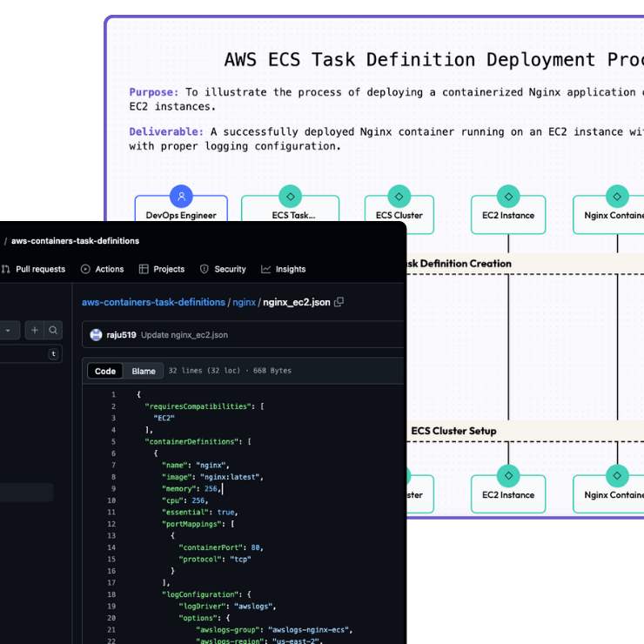644x644 pixels.
Task: Click line number 1 in code
Action: [x=113, y=394]
